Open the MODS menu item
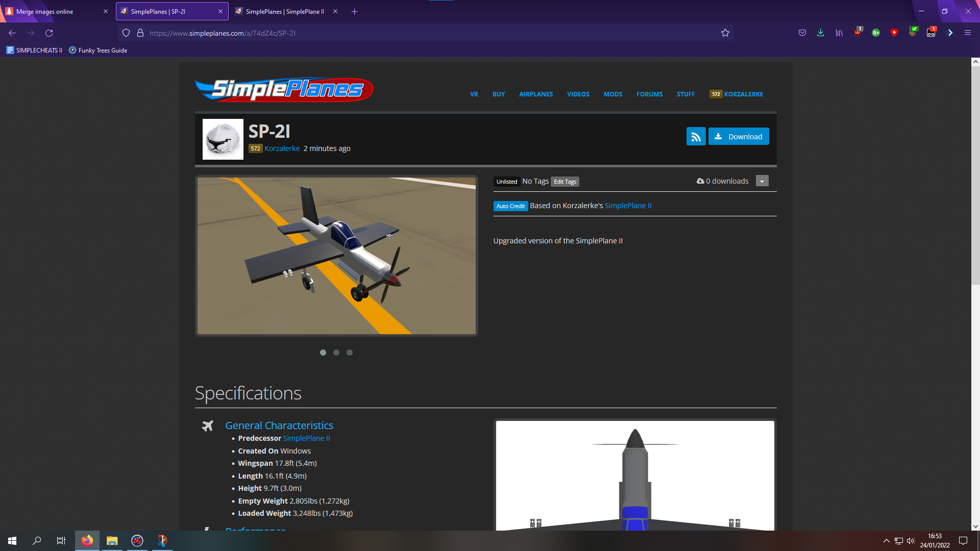Viewport: 980px width, 551px height. coord(613,94)
